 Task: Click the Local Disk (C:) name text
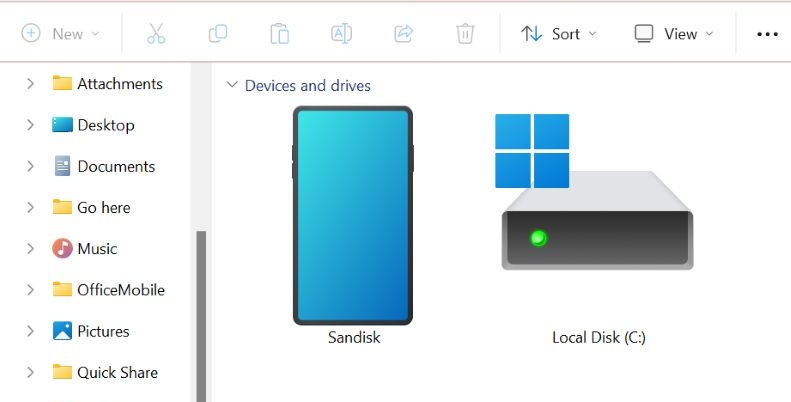(599, 337)
